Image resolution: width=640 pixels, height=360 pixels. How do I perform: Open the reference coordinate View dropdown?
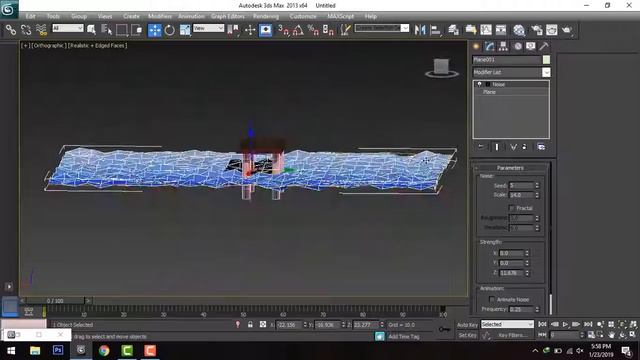[x=209, y=28]
